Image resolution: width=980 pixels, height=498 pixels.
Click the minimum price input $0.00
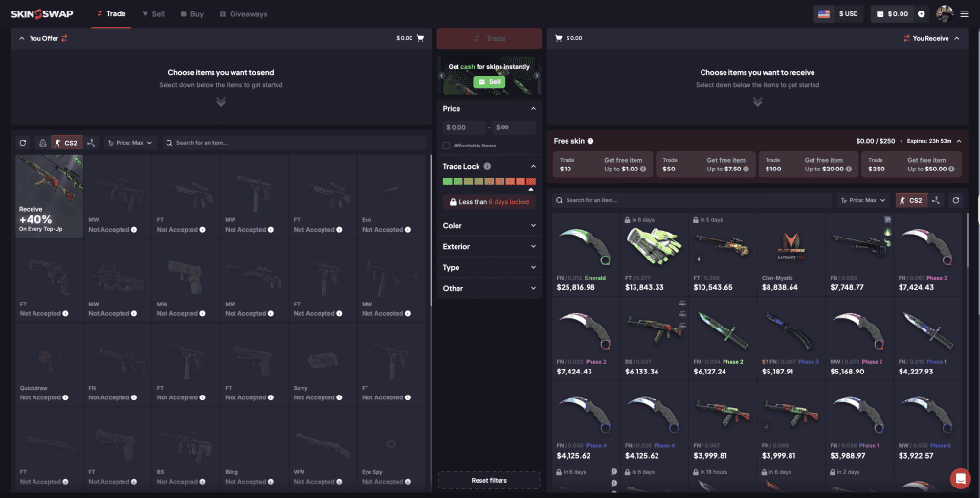click(464, 127)
